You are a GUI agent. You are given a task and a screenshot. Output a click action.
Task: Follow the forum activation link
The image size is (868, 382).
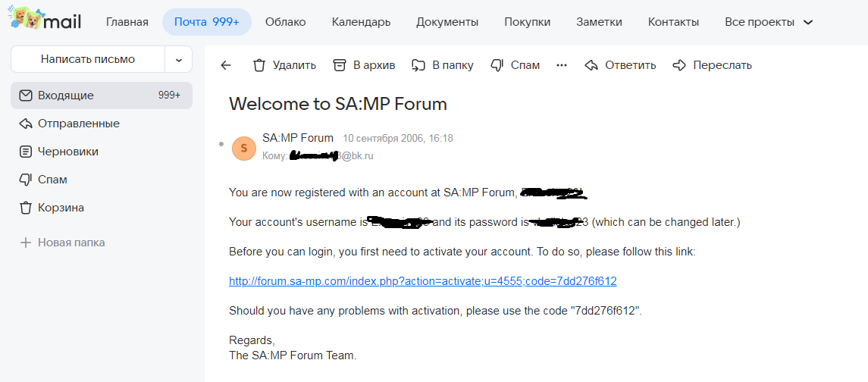coord(422,281)
